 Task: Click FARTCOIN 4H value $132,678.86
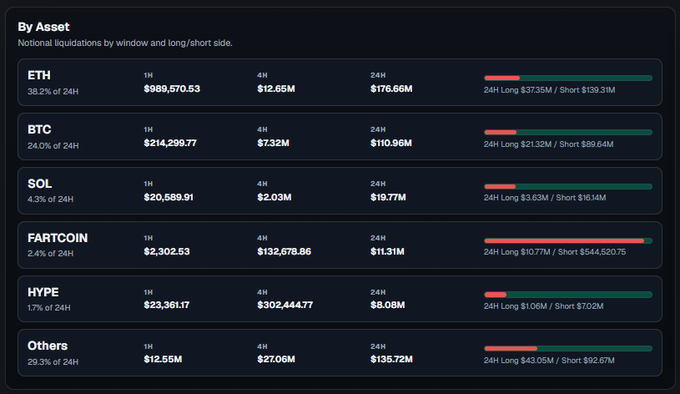click(284, 251)
